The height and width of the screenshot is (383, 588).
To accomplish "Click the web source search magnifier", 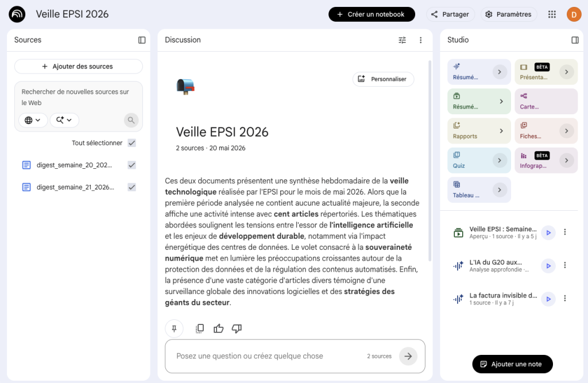I will tap(131, 120).
